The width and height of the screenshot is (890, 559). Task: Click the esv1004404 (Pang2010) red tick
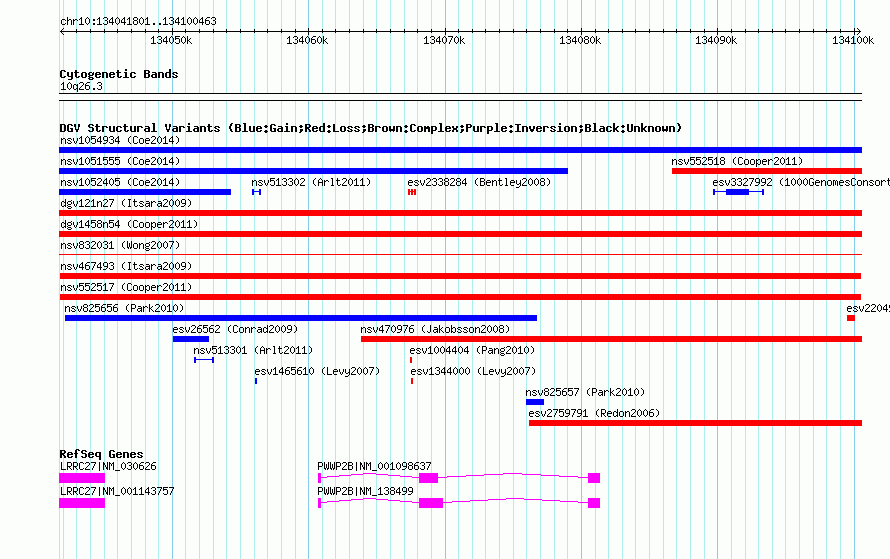coord(411,360)
